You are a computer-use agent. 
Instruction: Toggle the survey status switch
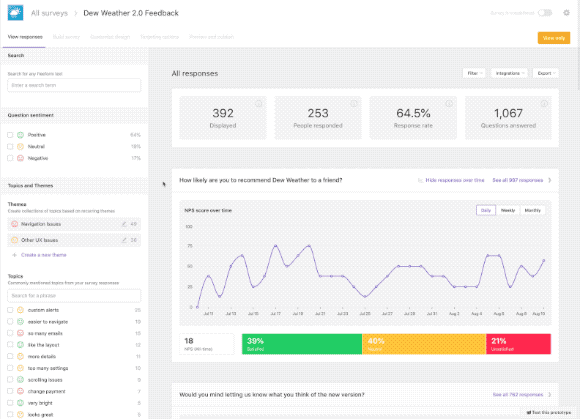[x=545, y=13]
